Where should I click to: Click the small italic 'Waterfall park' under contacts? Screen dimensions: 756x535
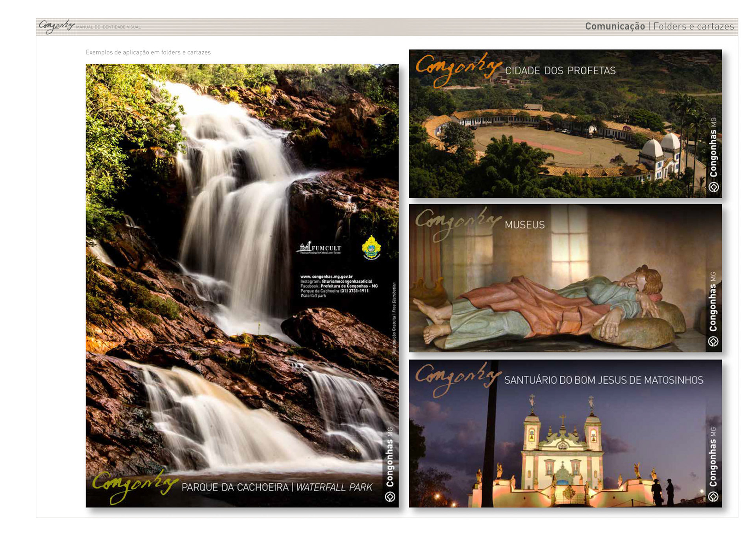pyautogui.click(x=313, y=296)
